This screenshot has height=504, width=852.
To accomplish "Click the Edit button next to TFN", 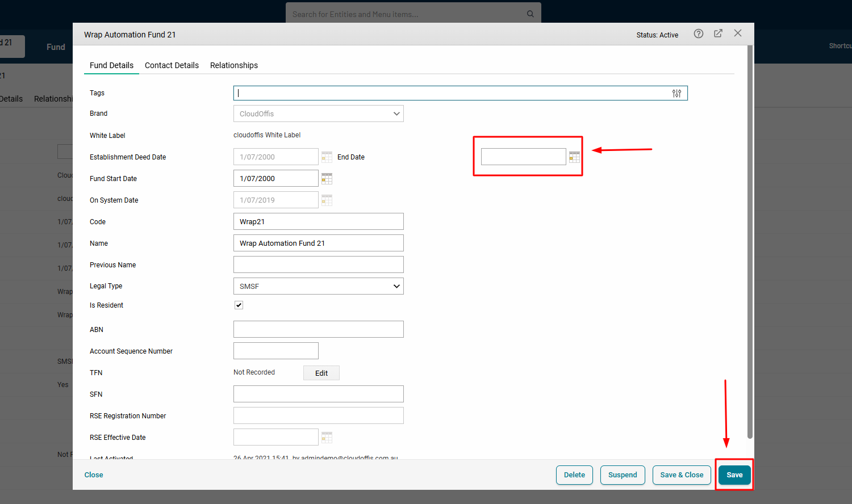I will pyautogui.click(x=321, y=373).
